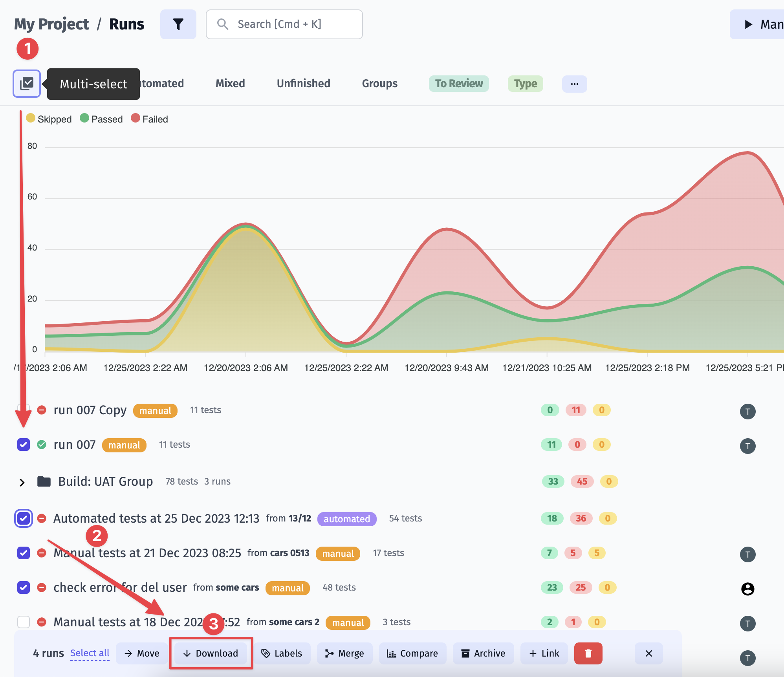Click the Move button

click(142, 653)
